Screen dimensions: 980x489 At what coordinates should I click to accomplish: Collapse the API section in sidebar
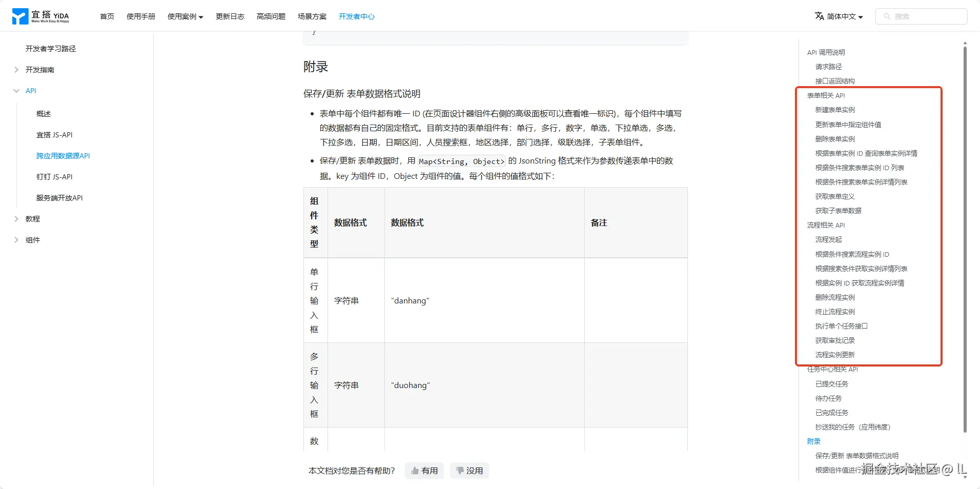pos(16,90)
